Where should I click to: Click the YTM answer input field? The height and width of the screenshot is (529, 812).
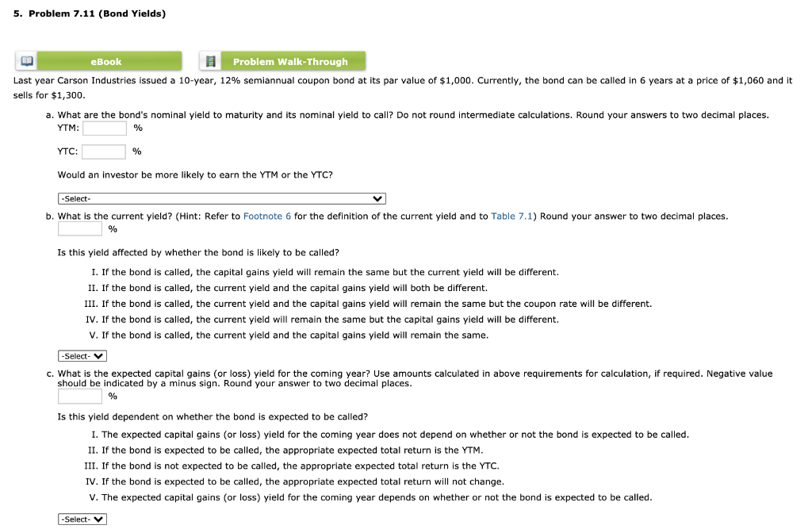tap(104, 127)
